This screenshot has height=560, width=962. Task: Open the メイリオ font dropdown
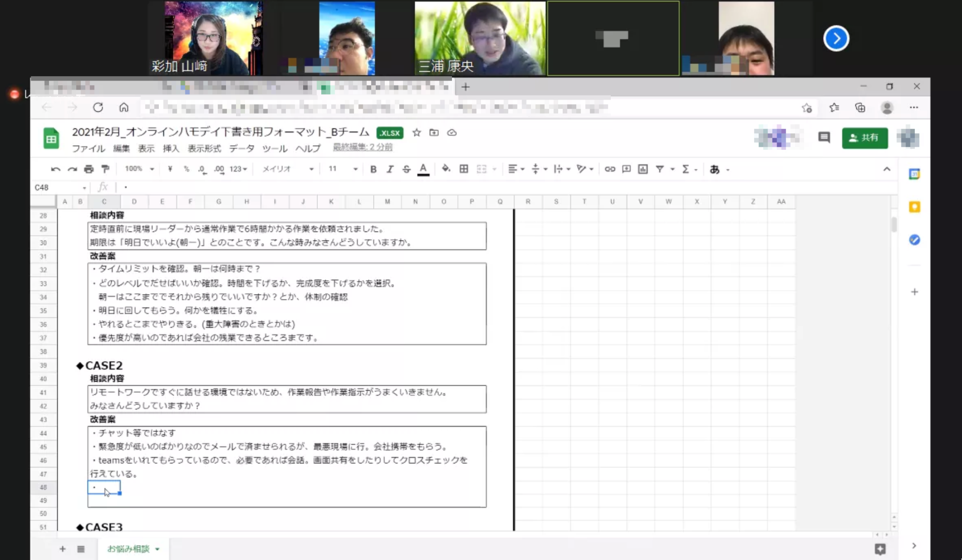click(x=288, y=169)
